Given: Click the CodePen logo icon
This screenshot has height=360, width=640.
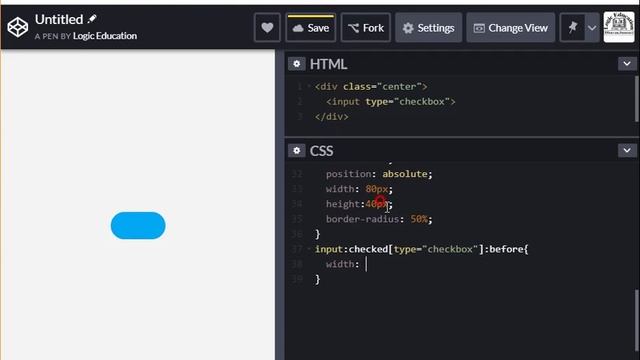Looking at the screenshot, I should click(18, 27).
